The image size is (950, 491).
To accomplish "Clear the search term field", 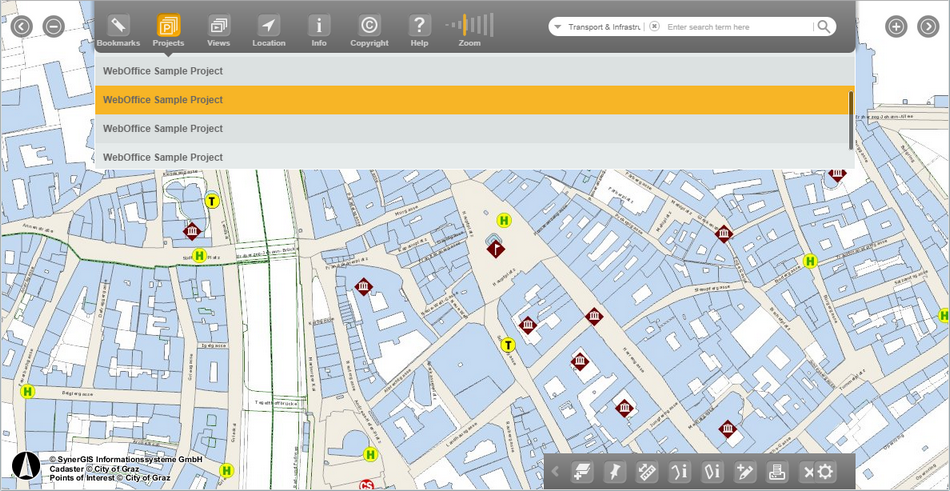I will (654, 27).
